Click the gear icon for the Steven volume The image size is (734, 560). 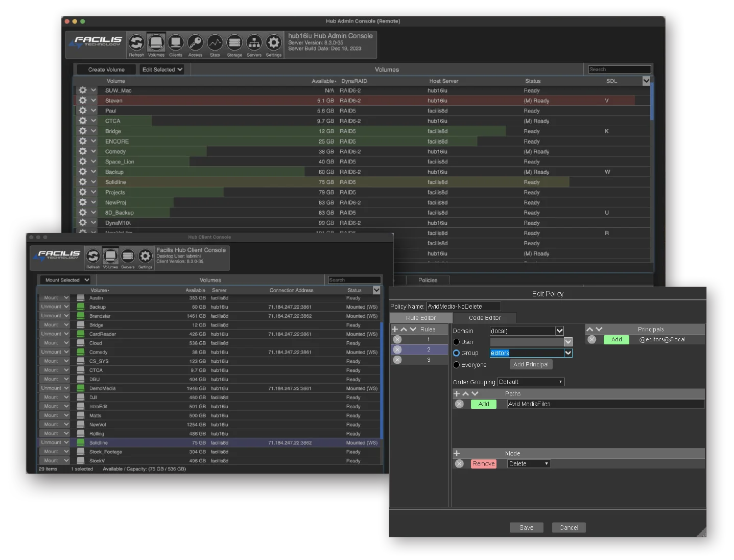[x=83, y=100]
